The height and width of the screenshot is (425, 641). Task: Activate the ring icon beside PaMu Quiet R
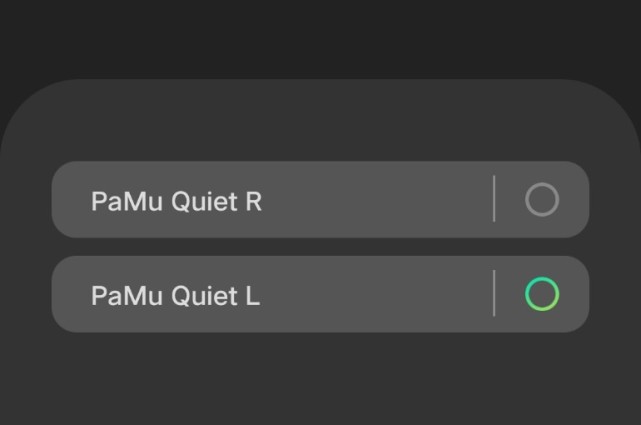541,200
